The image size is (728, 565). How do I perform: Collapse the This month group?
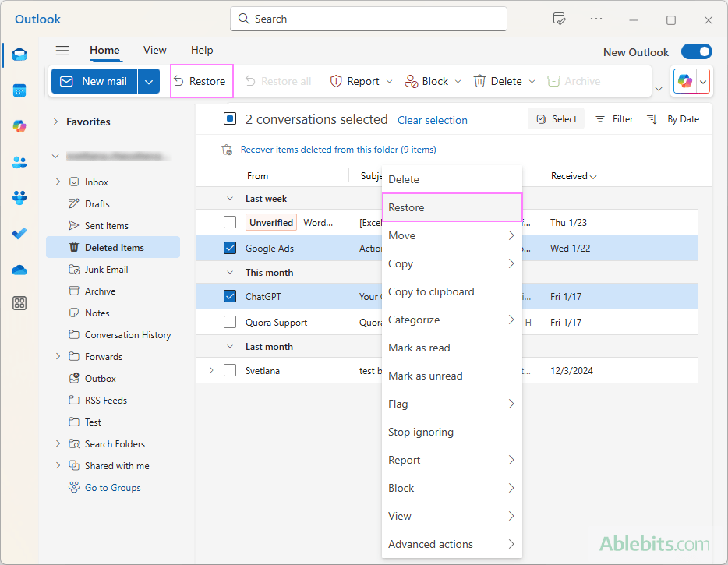coord(230,273)
